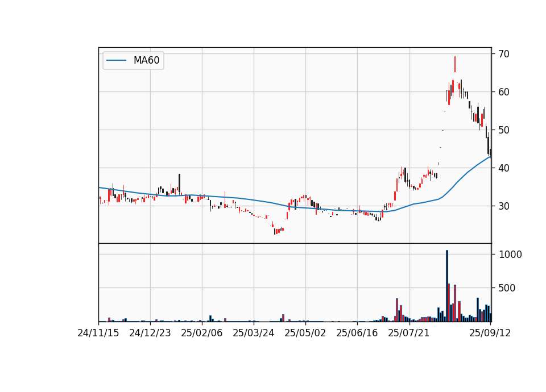This screenshot has height=392, width=546.
Task: Click the price axis value 30
Action: click(504, 206)
